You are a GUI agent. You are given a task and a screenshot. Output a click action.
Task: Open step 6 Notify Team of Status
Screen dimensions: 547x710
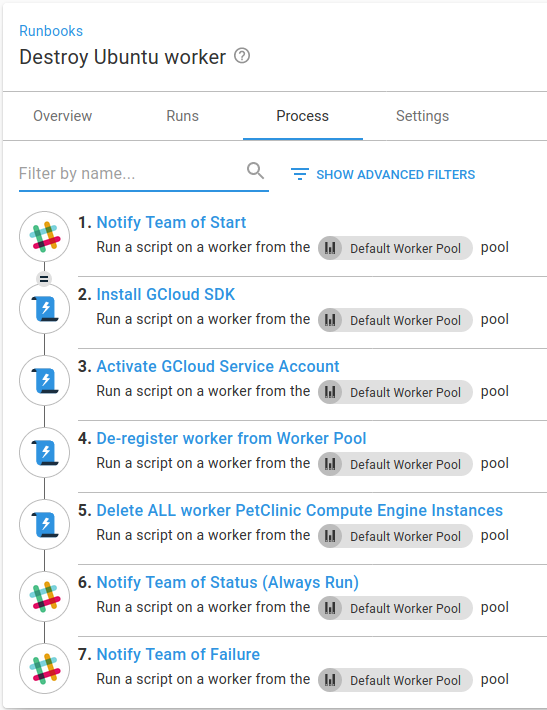coord(228,582)
